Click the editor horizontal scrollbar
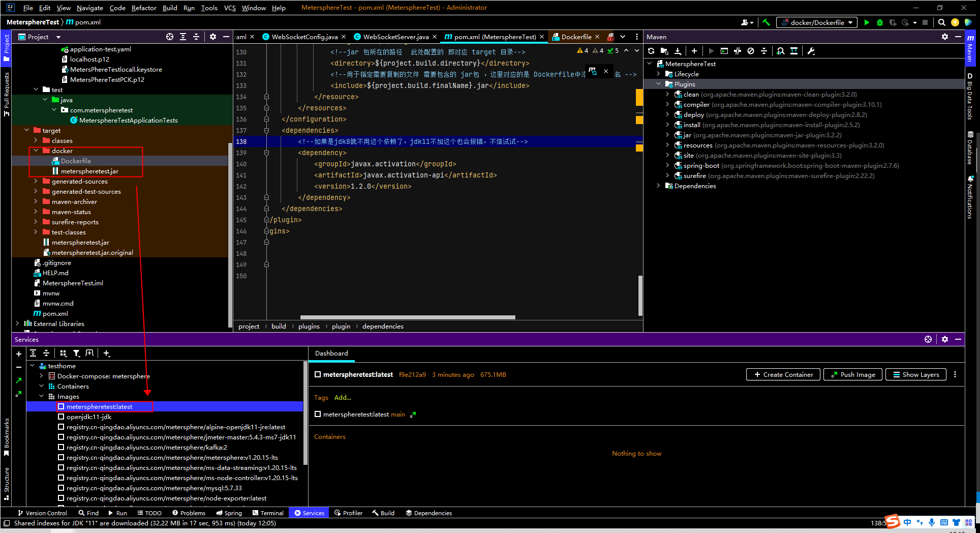 [x=408, y=317]
